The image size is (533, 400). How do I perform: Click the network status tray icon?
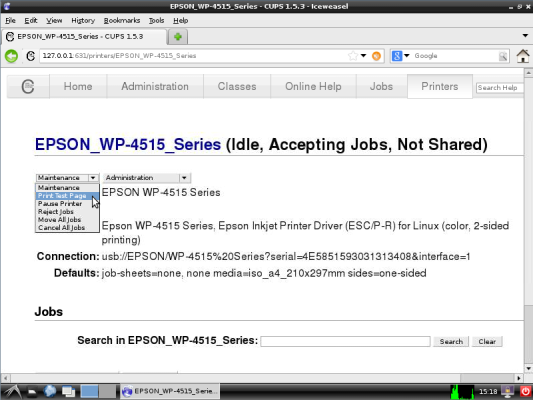point(508,392)
